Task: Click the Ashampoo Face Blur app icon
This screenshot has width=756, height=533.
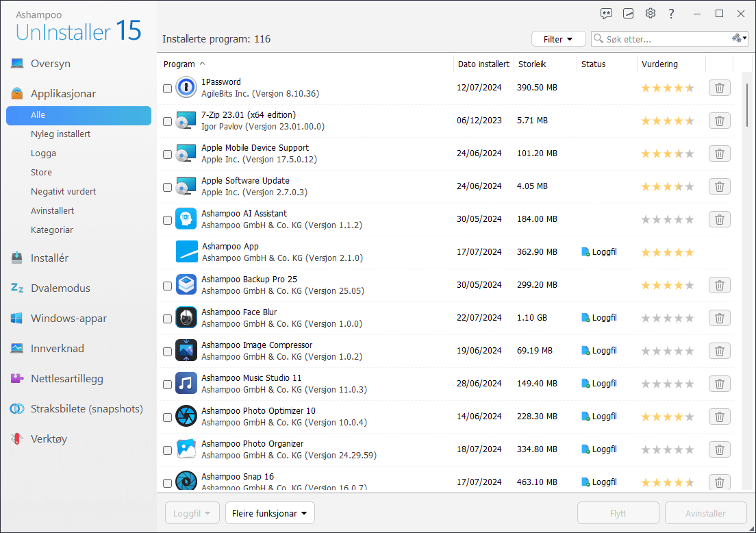Action: [x=186, y=317]
